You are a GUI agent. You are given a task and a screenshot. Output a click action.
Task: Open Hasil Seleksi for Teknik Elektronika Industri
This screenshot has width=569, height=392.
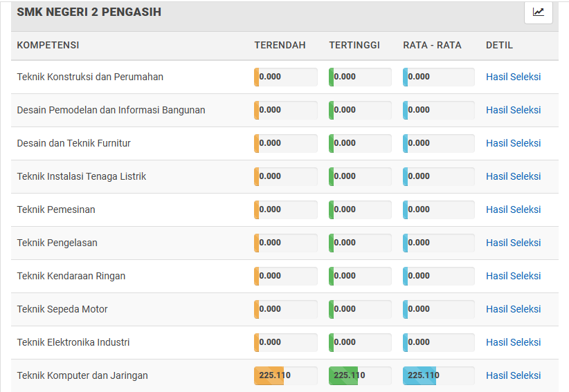513,342
